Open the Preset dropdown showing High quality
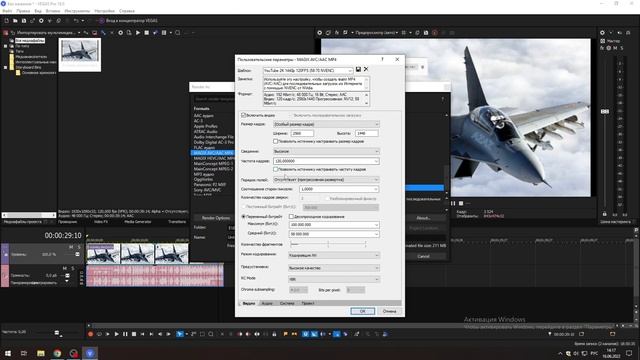The image size is (640, 360). coord(334,268)
